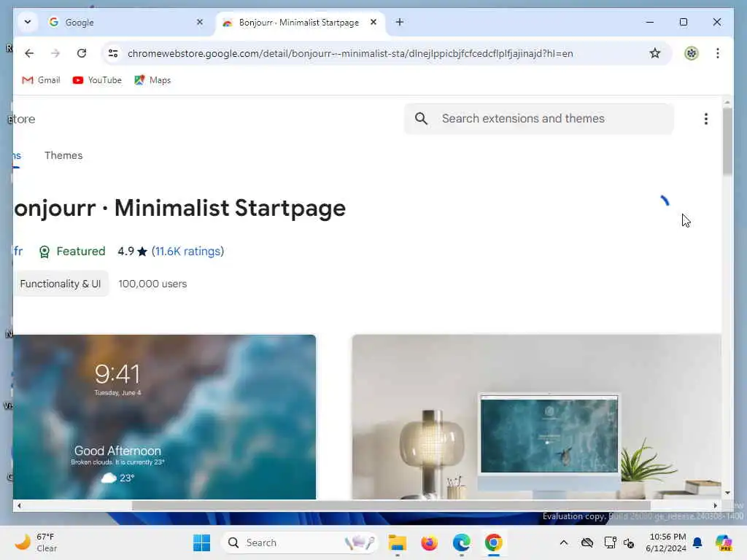747x560 pixels.
Task: Open Maps bookmark
Action: click(152, 80)
